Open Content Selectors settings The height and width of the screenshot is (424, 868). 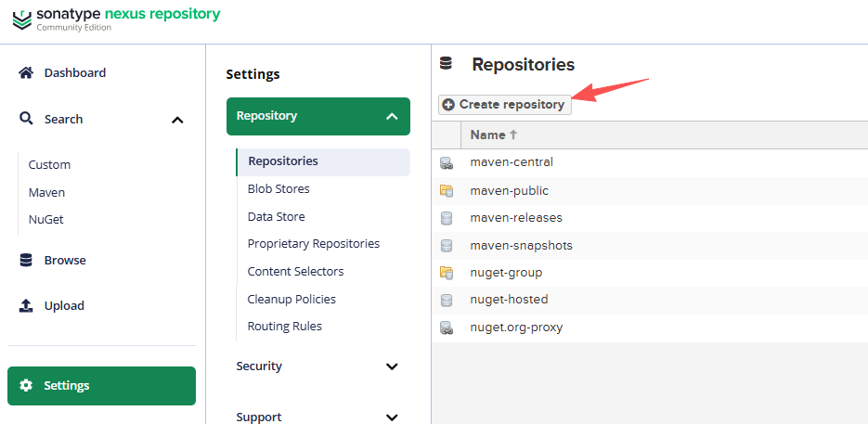(295, 271)
